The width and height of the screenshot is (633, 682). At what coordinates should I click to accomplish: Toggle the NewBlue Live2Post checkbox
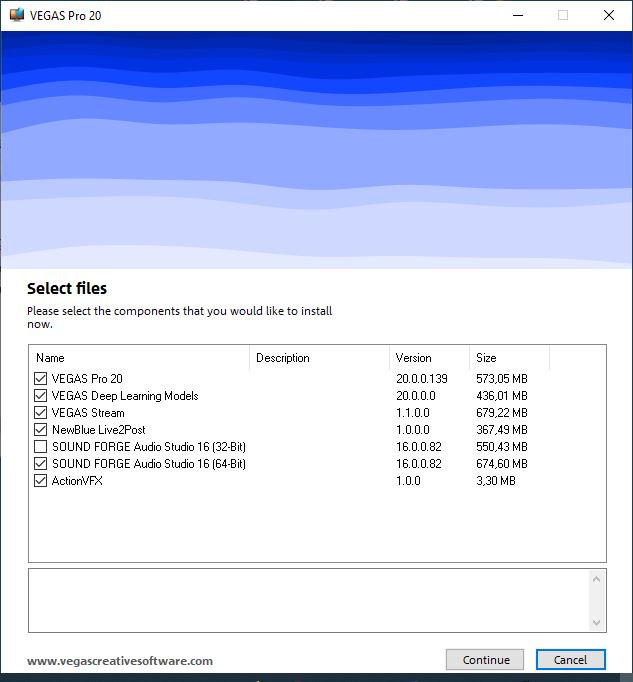point(40,430)
